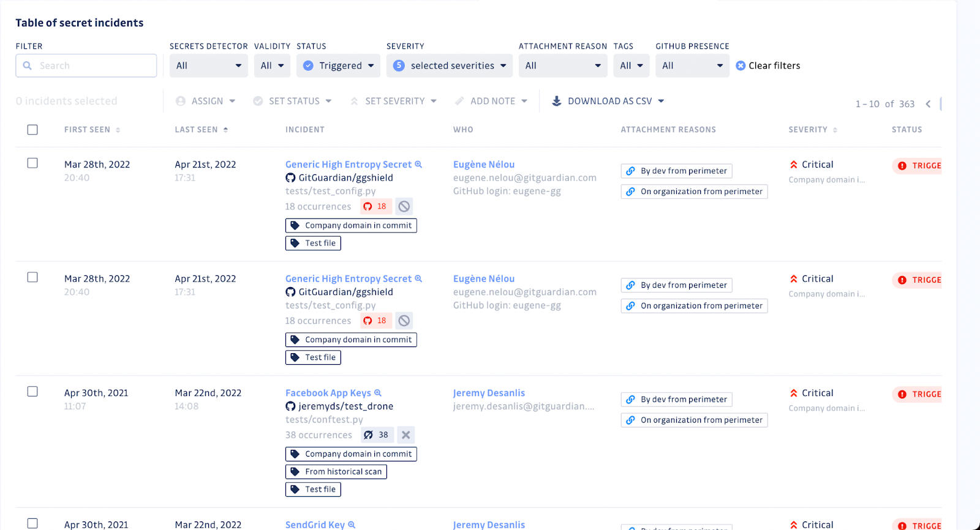Click triggered alert icon in Facebook App Keys row
The width and height of the screenshot is (980, 530).
[902, 395]
